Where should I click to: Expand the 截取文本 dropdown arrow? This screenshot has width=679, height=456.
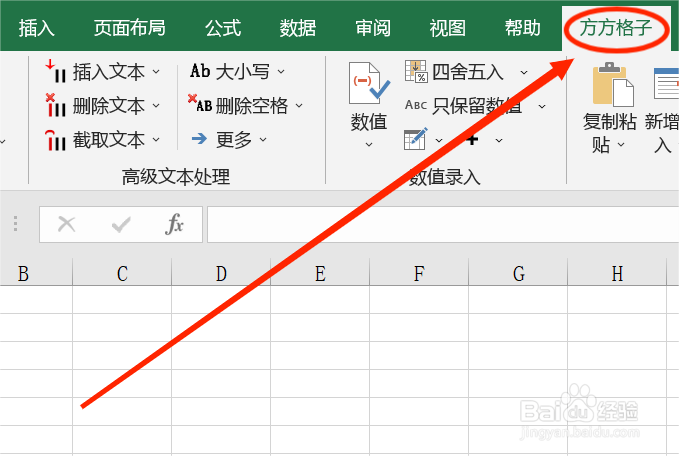click(x=156, y=140)
